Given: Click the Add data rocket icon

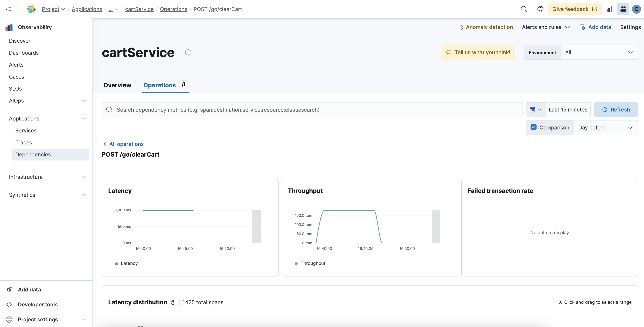Looking at the screenshot, I should tap(9, 290).
